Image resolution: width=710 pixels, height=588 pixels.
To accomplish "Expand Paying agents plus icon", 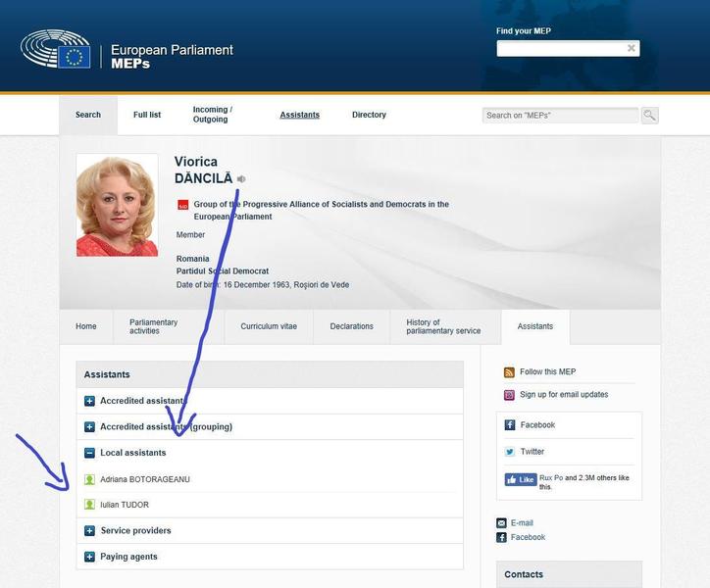I will [x=89, y=557].
